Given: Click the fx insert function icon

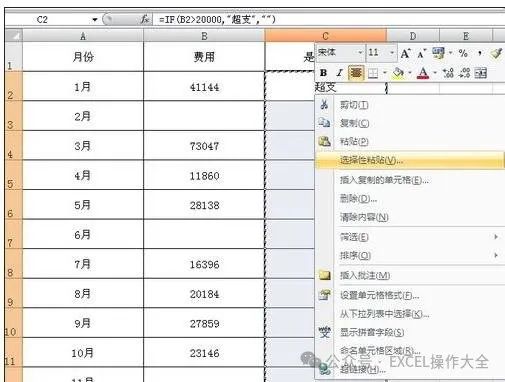Looking at the screenshot, I should tap(144, 19).
